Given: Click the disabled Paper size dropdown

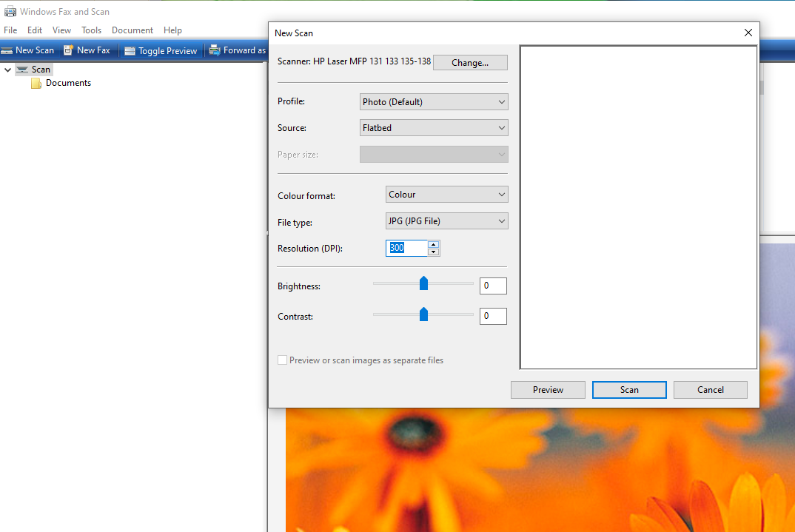Looking at the screenshot, I should (434, 155).
